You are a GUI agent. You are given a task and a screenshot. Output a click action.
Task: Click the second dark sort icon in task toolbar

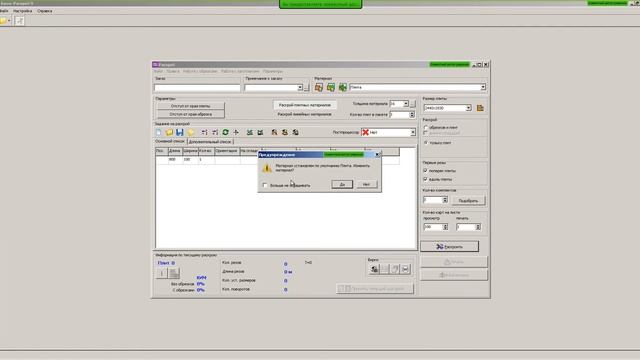(x=260, y=132)
